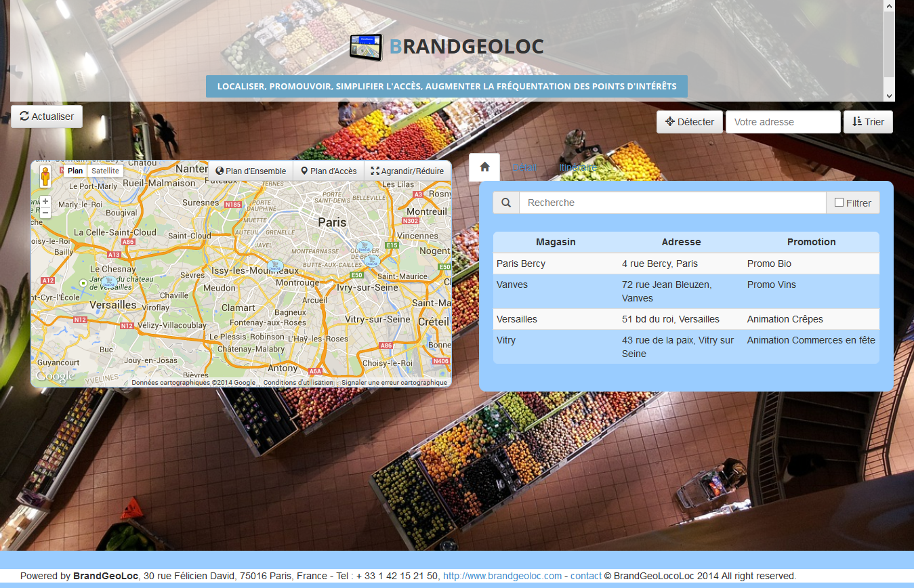Zoom out the map with minus button
Viewport: 914px width, 588px height.
45,213
